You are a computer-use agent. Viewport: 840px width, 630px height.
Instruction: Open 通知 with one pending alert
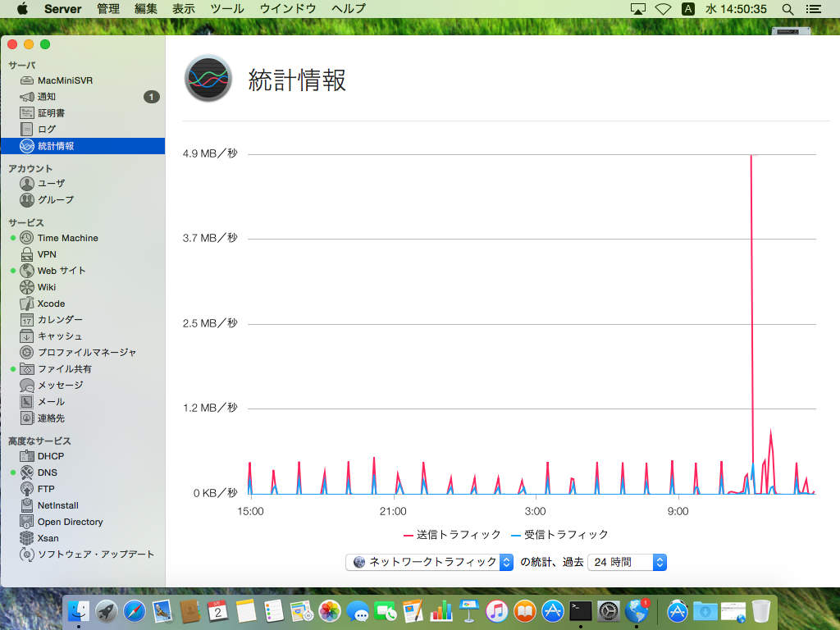(x=47, y=97)
